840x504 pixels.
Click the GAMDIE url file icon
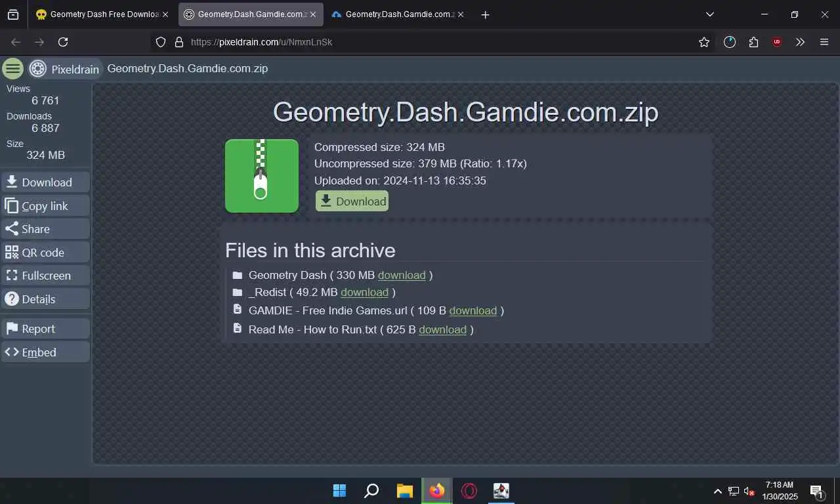point(238,310)
